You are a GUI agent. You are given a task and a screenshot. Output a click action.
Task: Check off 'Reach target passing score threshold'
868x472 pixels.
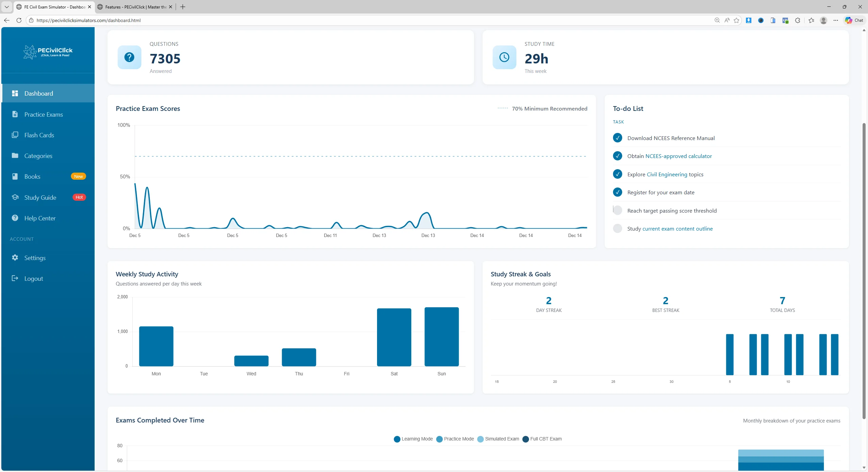pyautogui.click(x=617, y=210)
